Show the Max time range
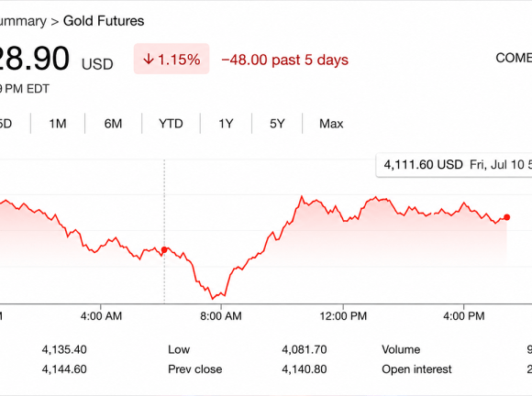Viewport: 532px width, 396px height. coord(331,124)
